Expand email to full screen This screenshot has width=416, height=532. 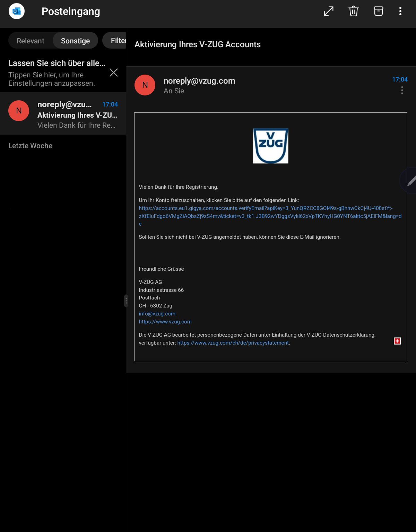coord(329,11)
